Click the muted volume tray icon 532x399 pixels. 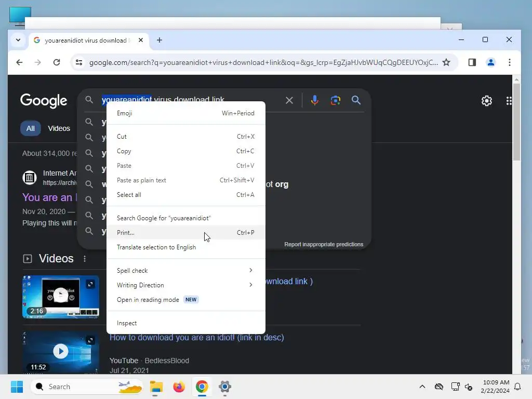coord(469,387)
